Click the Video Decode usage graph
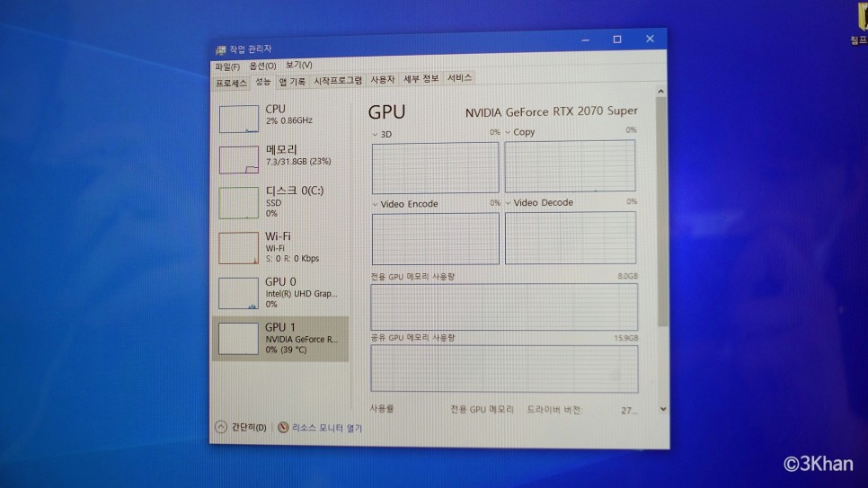868x488 pixels. point(571,237)
